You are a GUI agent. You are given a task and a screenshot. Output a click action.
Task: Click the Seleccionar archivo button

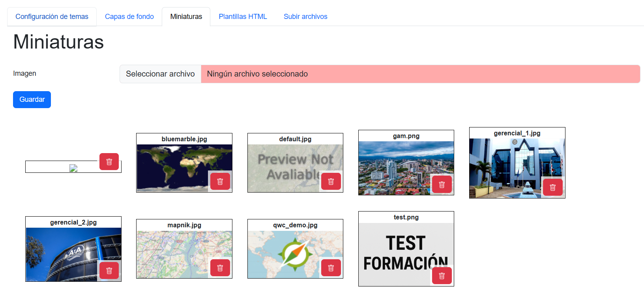160,74
